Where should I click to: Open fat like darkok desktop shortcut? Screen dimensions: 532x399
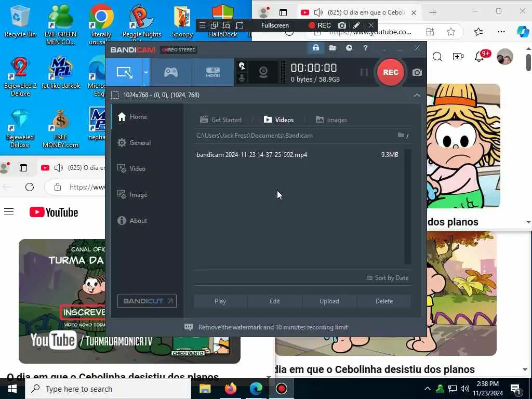tap(60, 73)
